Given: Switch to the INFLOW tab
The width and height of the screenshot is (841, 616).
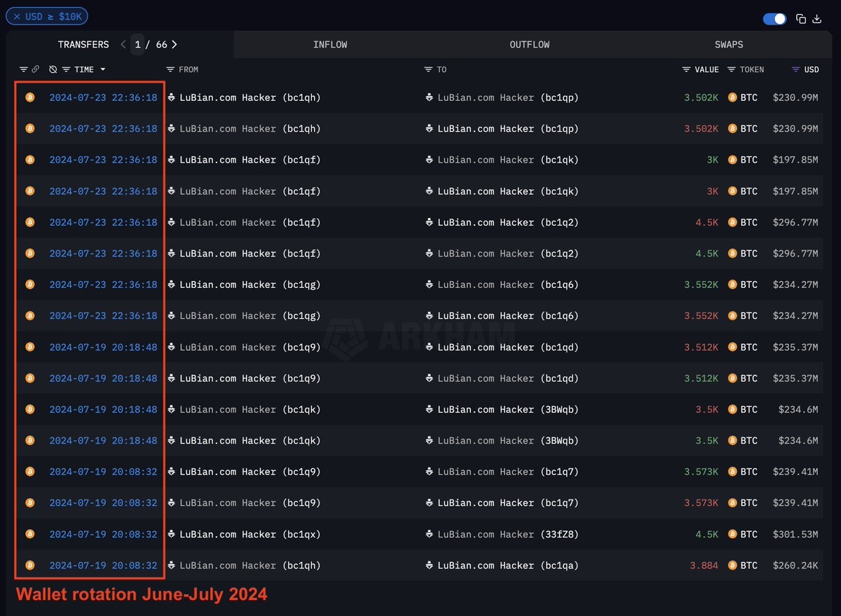Looking at the screenshot, I should click(330, 44).
